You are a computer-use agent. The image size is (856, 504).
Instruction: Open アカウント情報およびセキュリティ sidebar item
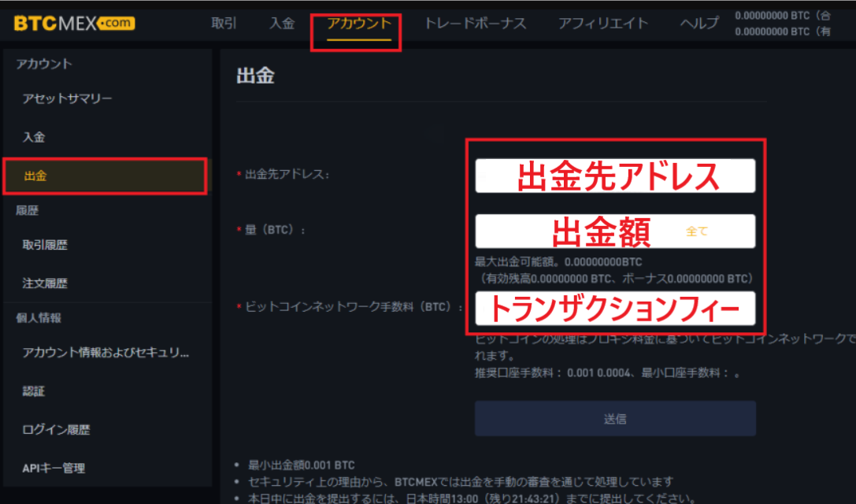click(x=106, y=352)
